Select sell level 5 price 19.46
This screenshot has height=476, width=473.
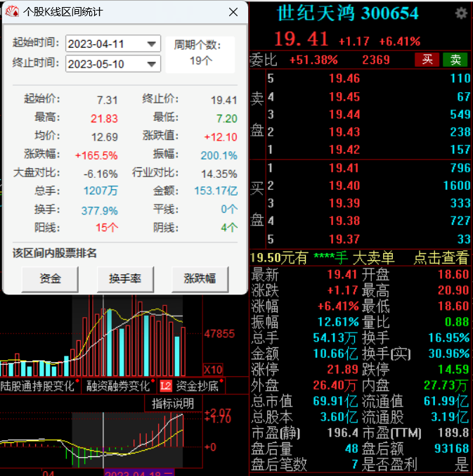[x=344, y=79]
